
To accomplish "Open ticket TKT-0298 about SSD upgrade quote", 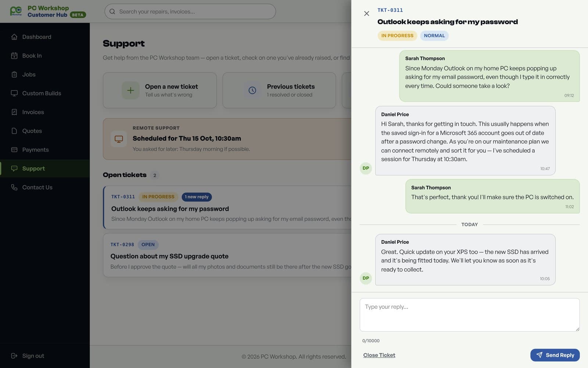I will [x=227, y=255].
